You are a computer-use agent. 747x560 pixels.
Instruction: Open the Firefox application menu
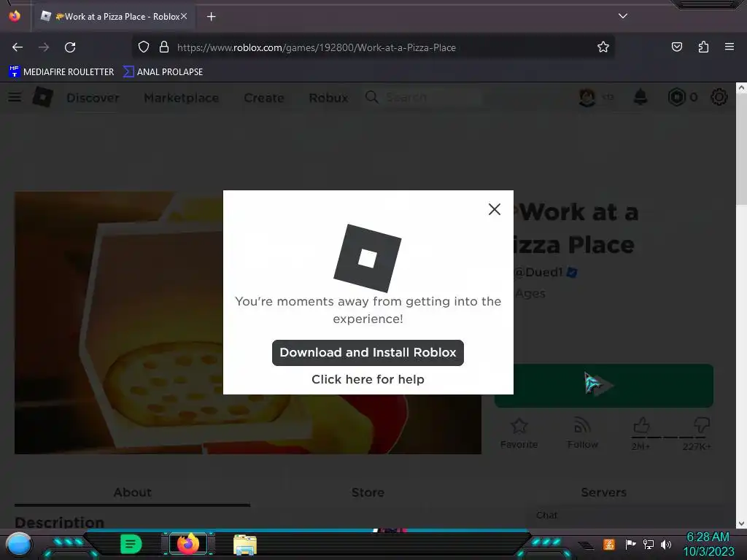click(x=729, y=47)
